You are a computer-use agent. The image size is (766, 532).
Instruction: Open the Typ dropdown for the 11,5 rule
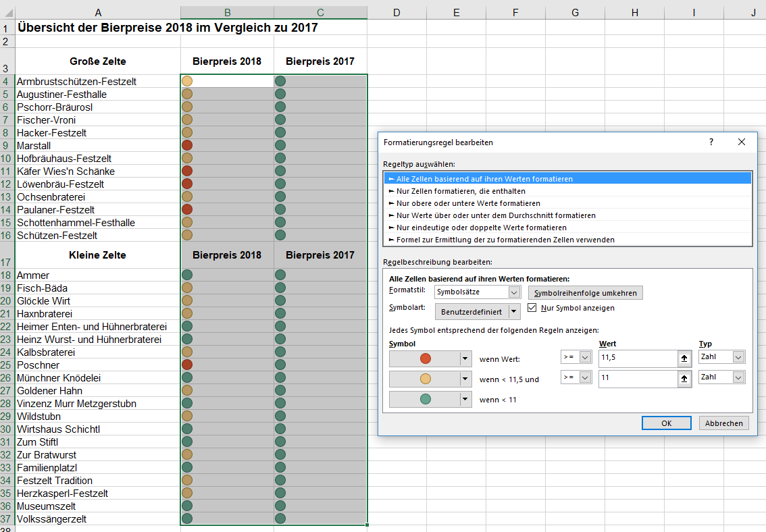(x=738, y=357)
